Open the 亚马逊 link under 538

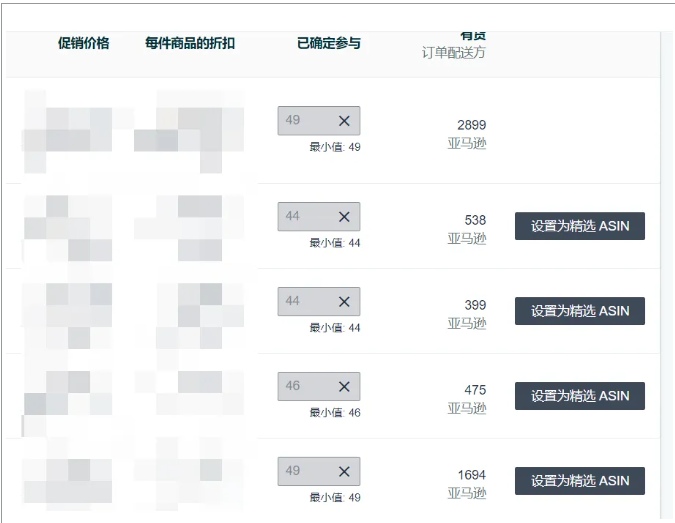tap(467, 238)
